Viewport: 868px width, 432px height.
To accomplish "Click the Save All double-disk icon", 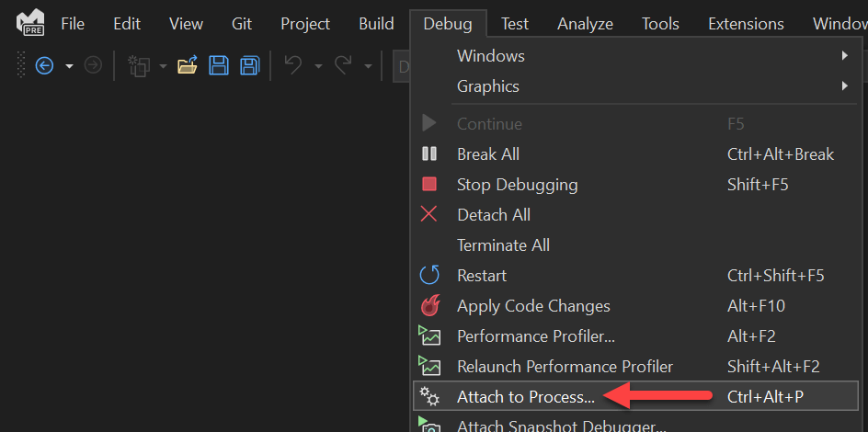I will (x=249, y=65).
